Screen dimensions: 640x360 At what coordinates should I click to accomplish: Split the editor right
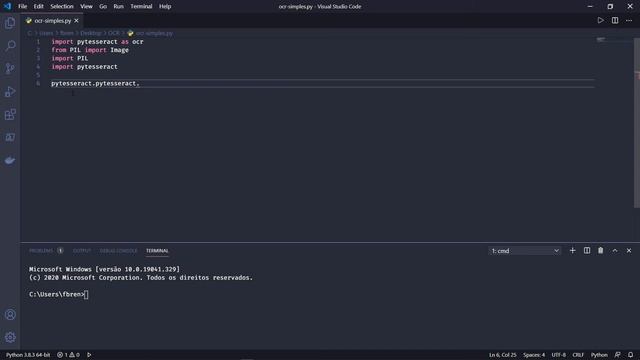(615, 20)
